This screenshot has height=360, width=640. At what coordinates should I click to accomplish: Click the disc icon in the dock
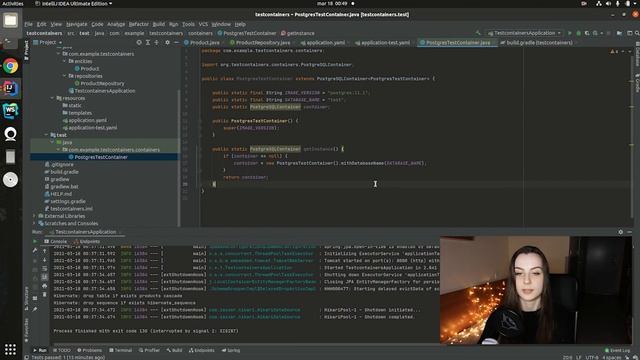click(10, 180)
